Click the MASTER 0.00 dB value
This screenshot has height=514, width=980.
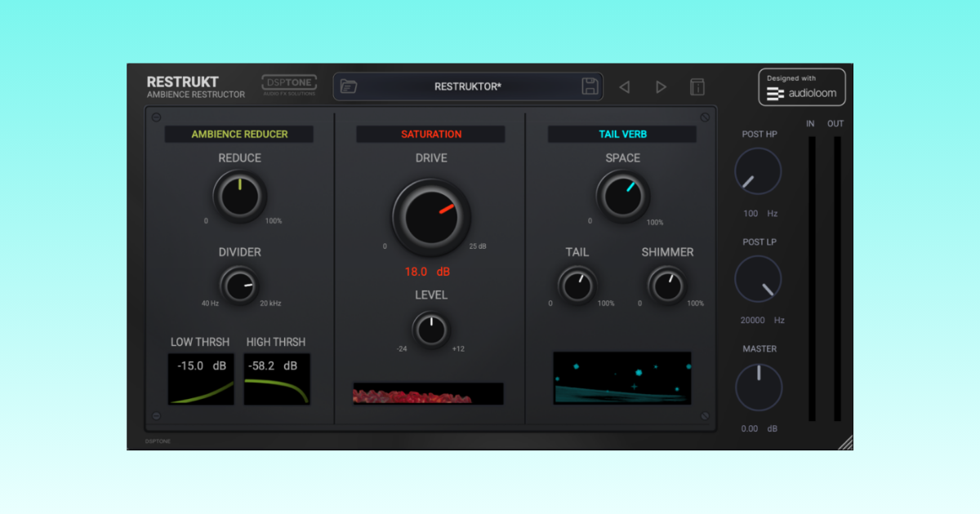click(x=759, y=428)
